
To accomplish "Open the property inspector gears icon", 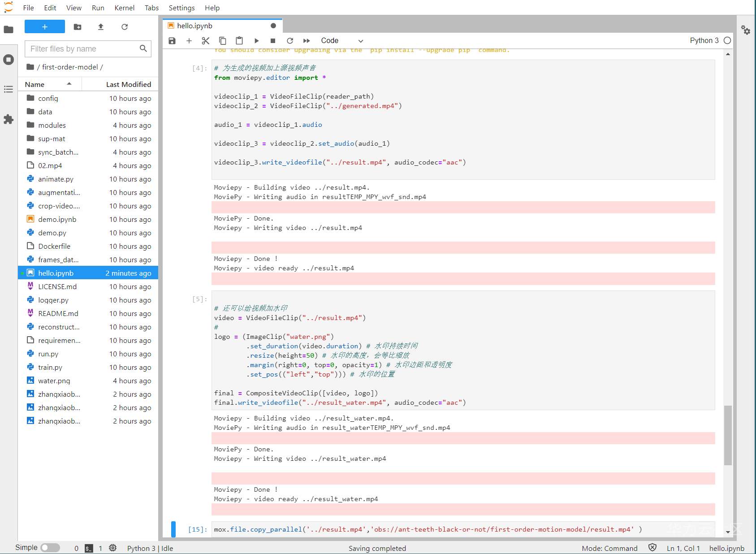I will tap(746, 30).
